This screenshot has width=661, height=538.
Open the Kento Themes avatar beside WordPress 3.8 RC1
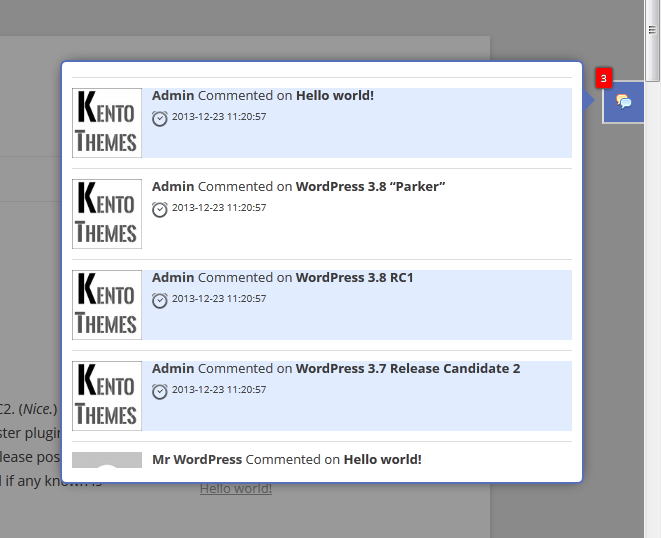(x=107, y=305)
